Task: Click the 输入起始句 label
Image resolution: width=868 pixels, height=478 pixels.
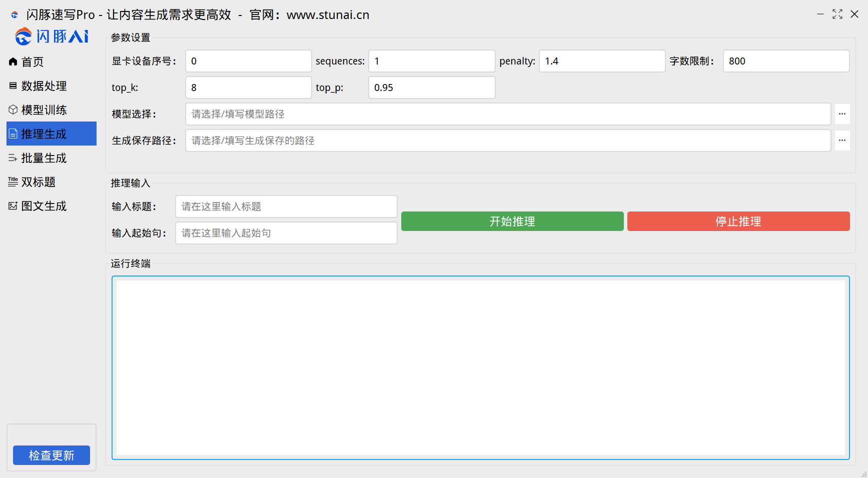Action: point(139,233)
